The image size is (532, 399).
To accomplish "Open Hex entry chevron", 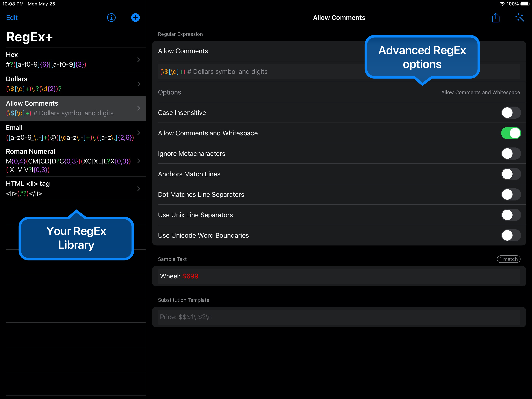I will [x=139, y=60].
